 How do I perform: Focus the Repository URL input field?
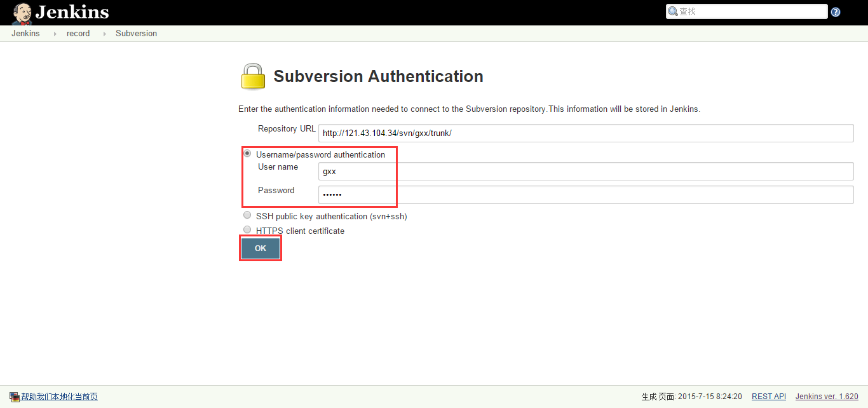[586, 133]
